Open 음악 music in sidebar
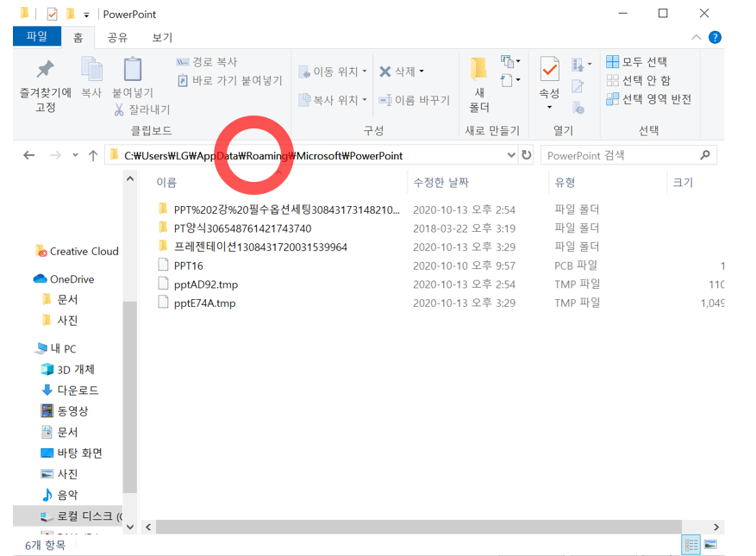 [x=59, y=494]
